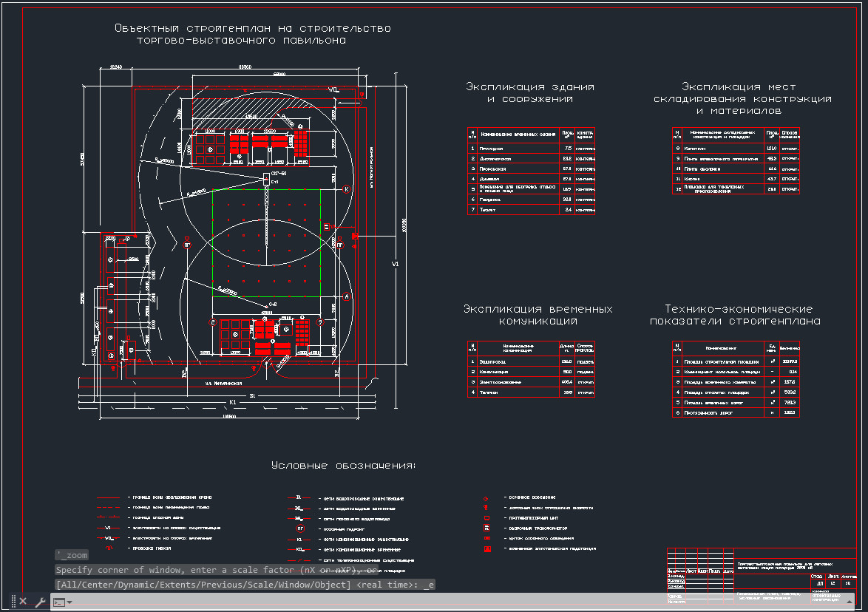The image size is (868, 612).
Task: Click the command prompt icon
Action: [59, 602]
